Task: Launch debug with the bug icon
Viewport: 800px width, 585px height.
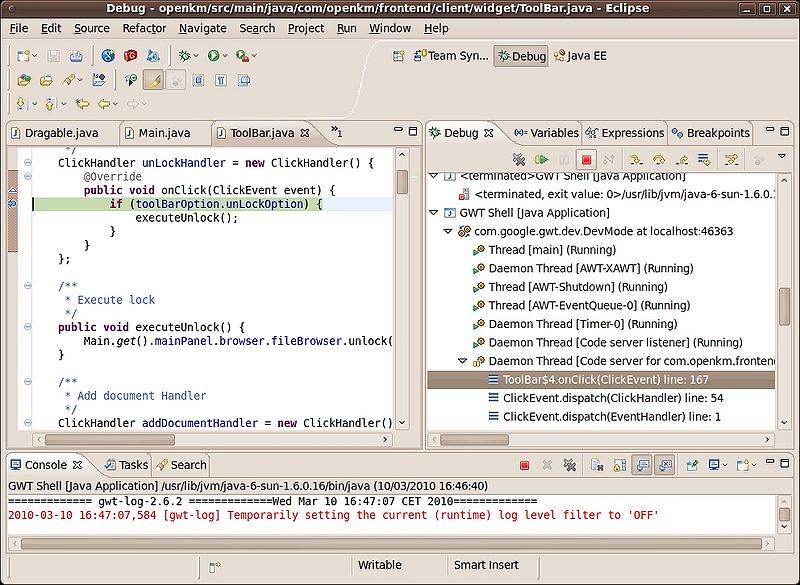Action: tap(185, 56)
